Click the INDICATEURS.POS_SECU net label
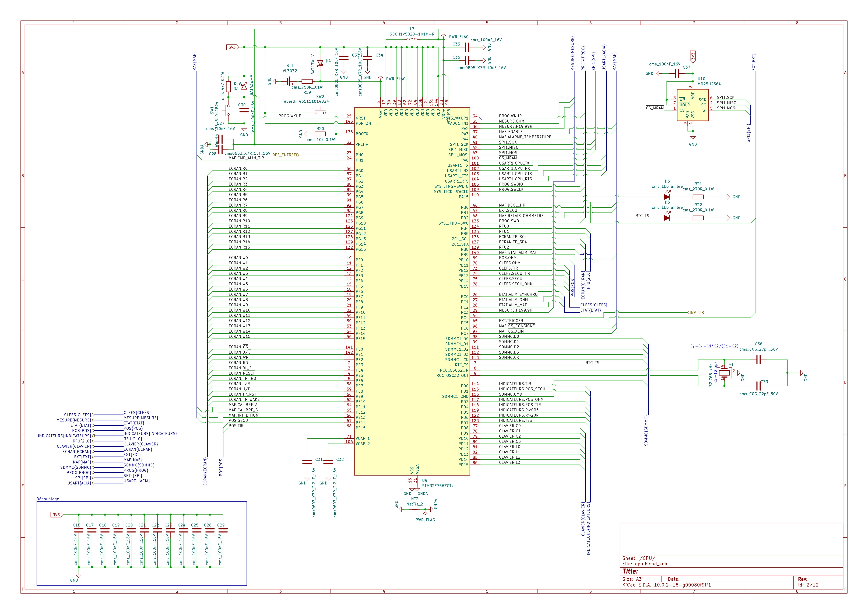Image resolution: width=868 pixels, height=614 pixels. click(522, 389)
